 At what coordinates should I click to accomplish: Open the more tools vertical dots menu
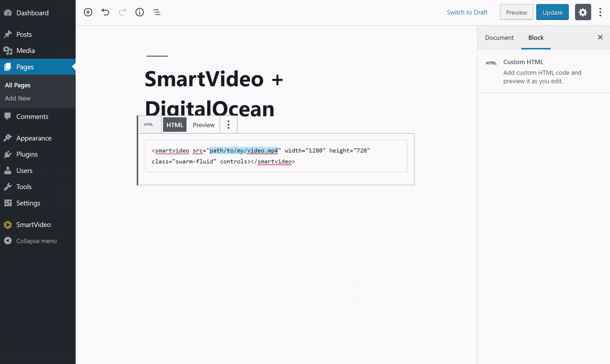coord(600,12)
